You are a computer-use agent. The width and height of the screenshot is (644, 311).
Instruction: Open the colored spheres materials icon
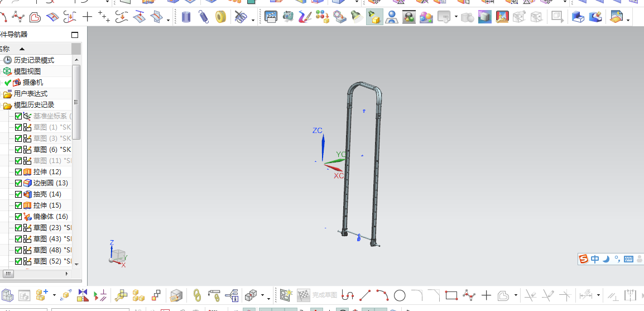coord(426,17)
